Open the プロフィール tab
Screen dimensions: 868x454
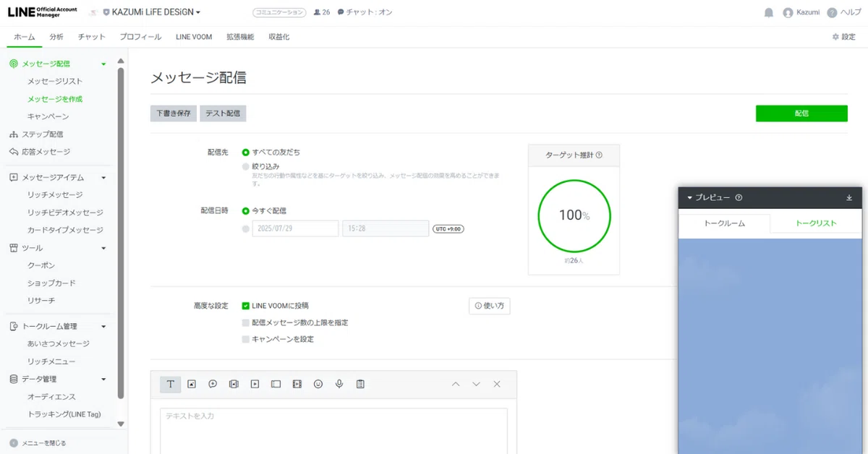140,37
